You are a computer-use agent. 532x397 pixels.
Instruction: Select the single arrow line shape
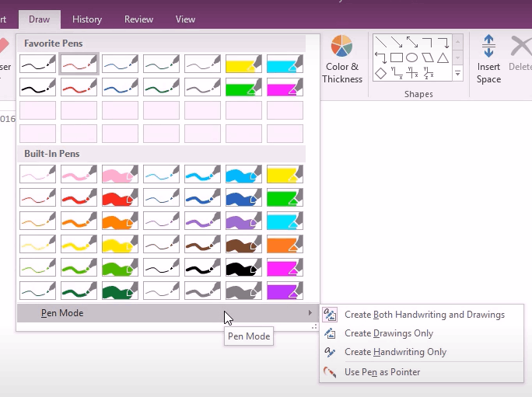(397, 43)
